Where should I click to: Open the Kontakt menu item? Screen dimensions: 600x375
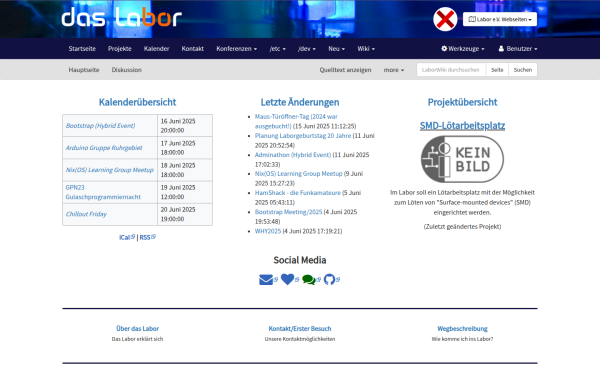coord(192,49)
